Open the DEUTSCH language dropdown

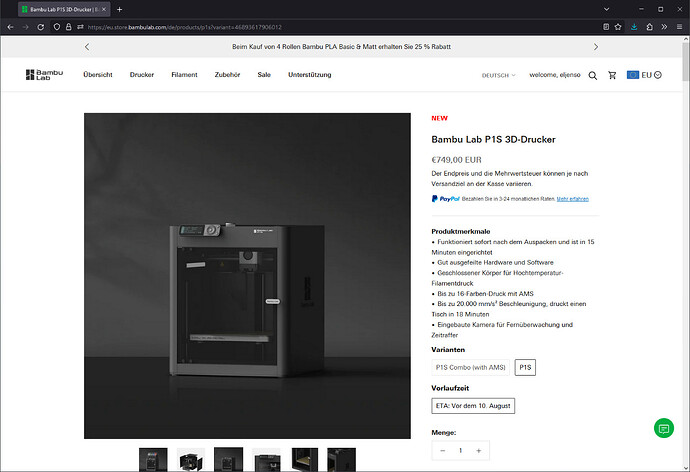pyautogui.click(x=499, y=75)
